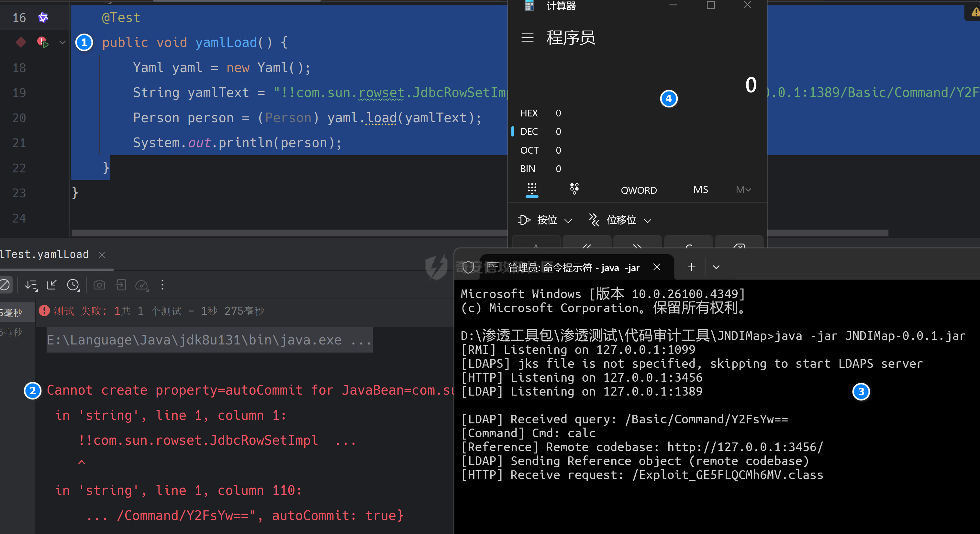Click the run test gutter icon beside yamlLoad
980x534 pixels.
click(43, 42)
